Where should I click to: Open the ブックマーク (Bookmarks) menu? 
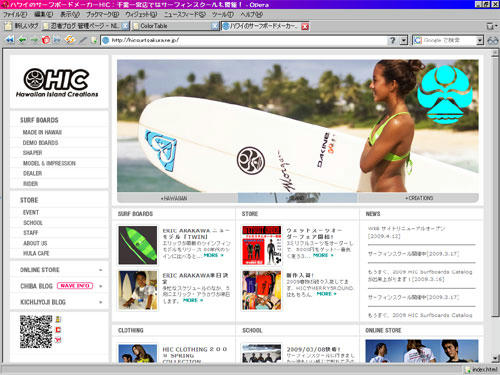click(102, 14)
